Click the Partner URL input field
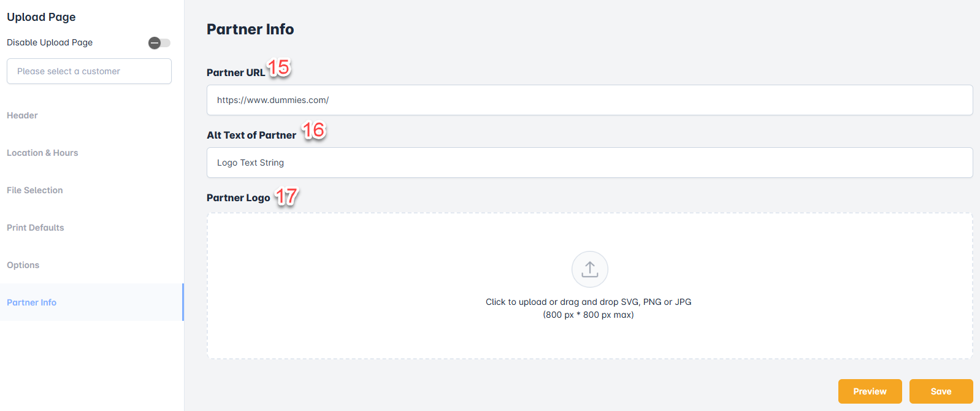Screen dimensions: 980x411 (x=589, y=100)
